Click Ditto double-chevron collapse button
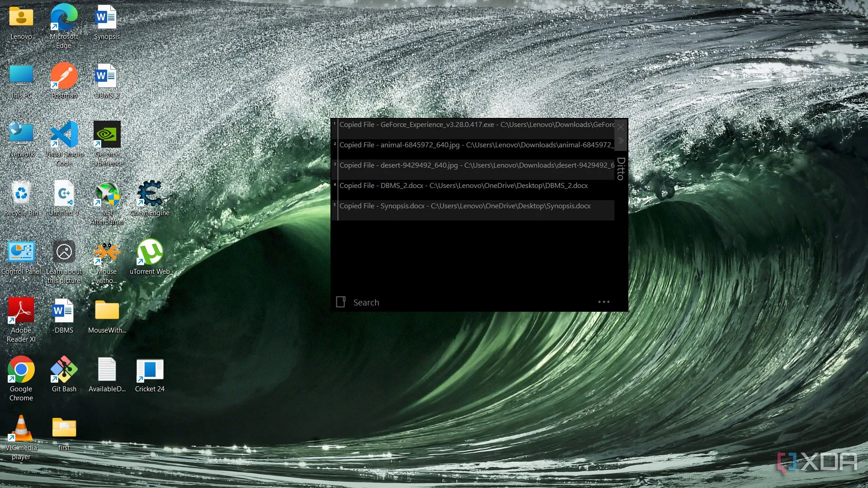The width and height of the screenshot is (868, 488). (621, 141)
